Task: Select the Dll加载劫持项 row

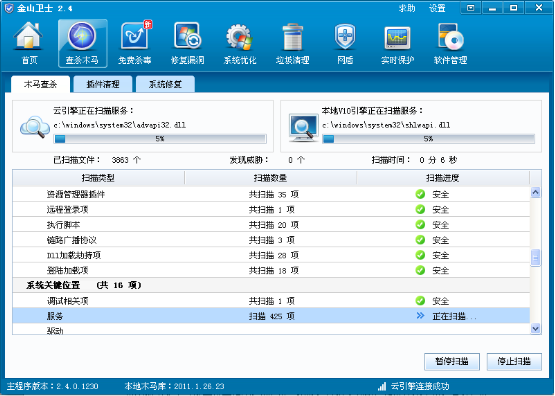Action: [x=271, y=255]
